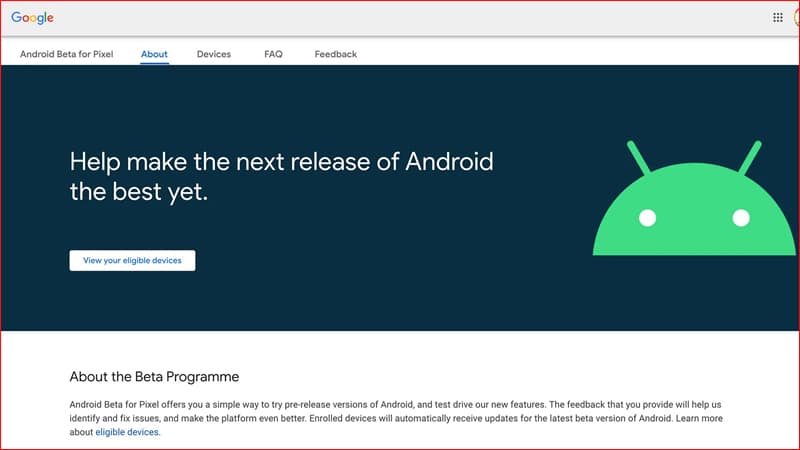
Task: Select the About tab
Action: tap(155, 54)
